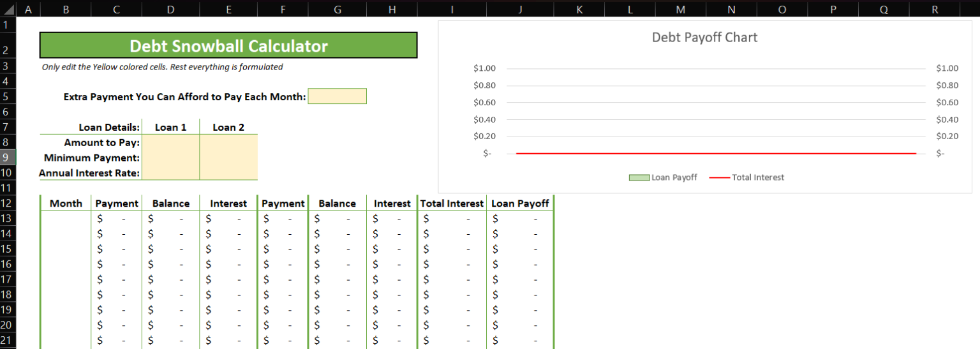Screen dimensions: 980x349
Task: Select the Extra Payment yellow input cell
Action: pyautogui.click(x=337, y=96)
